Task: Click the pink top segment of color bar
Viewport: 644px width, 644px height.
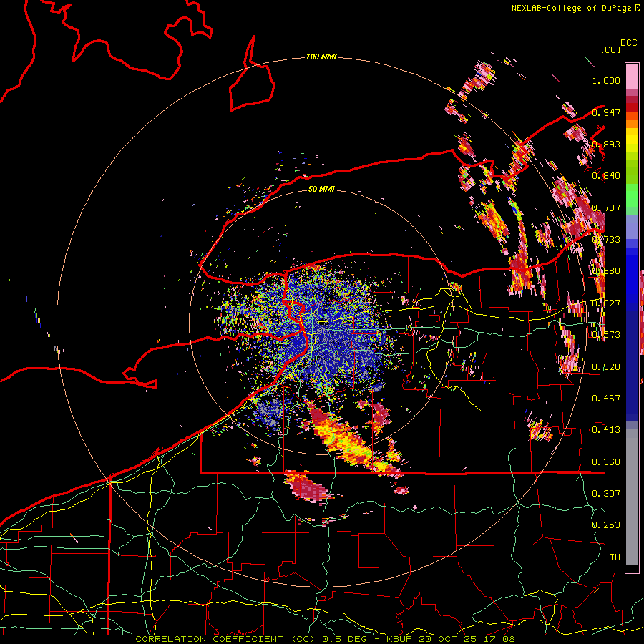Action: (632, 76)
